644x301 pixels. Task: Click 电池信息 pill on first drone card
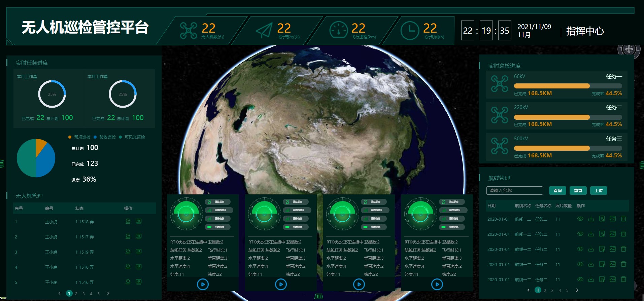pos(217,227)
